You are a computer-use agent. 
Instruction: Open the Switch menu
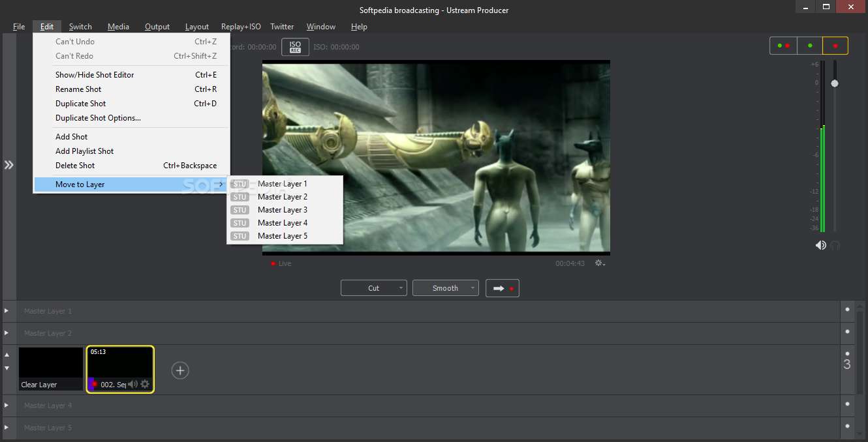click(x=80, y=27)
